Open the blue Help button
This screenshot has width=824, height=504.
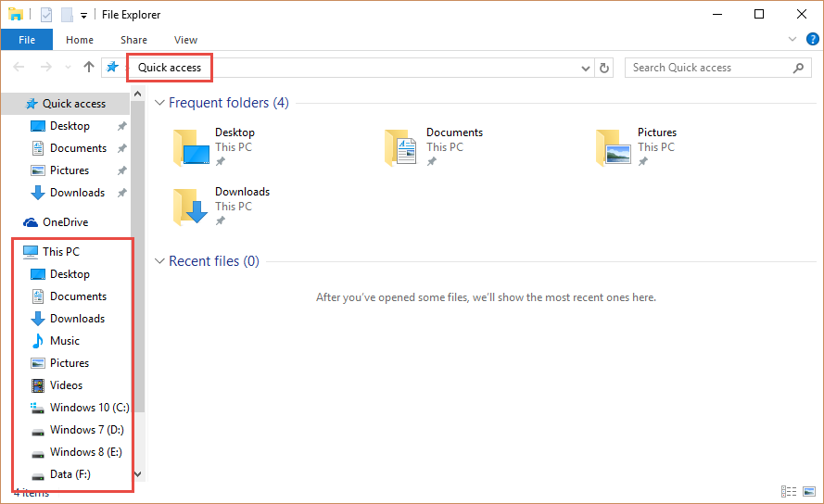click(813, 39)
